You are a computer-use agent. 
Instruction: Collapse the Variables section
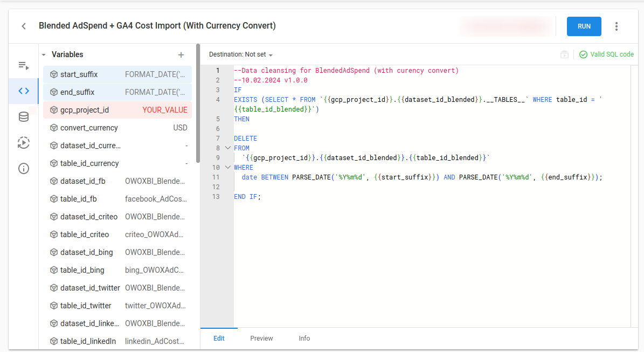tap(44, 54)
